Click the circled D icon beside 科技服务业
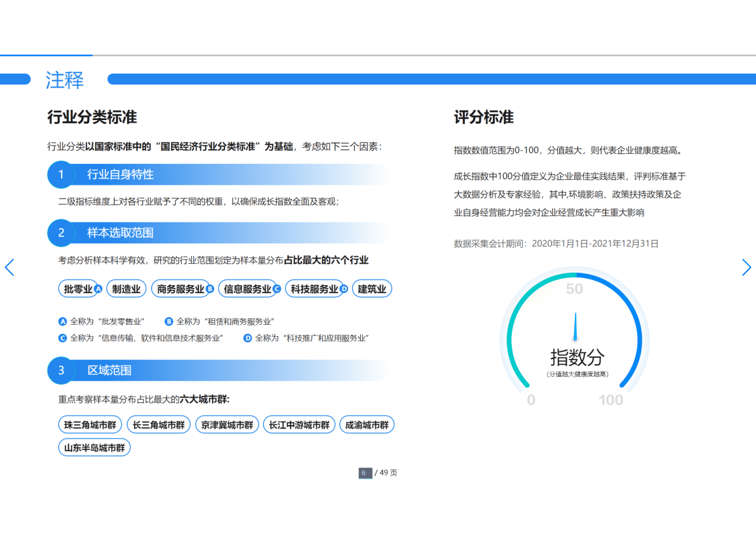Image resolution: width=756 pixels, height=535 pixels. click(x=343, y=288)
